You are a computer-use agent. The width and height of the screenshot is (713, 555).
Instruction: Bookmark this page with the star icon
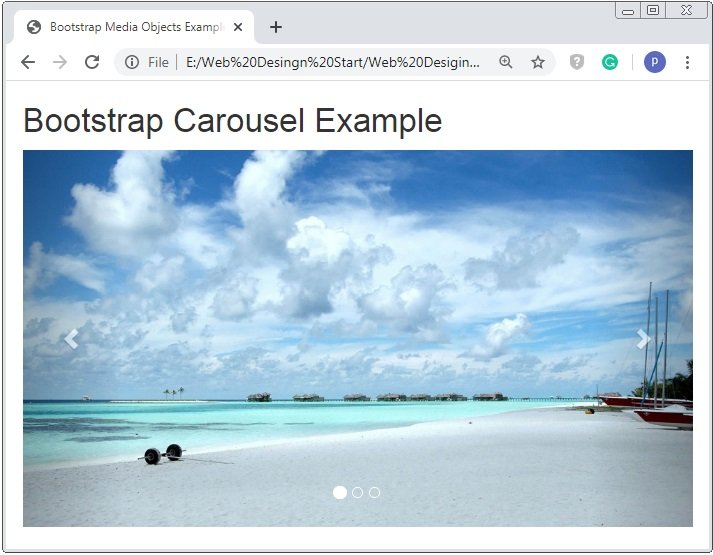click(538, 62)
